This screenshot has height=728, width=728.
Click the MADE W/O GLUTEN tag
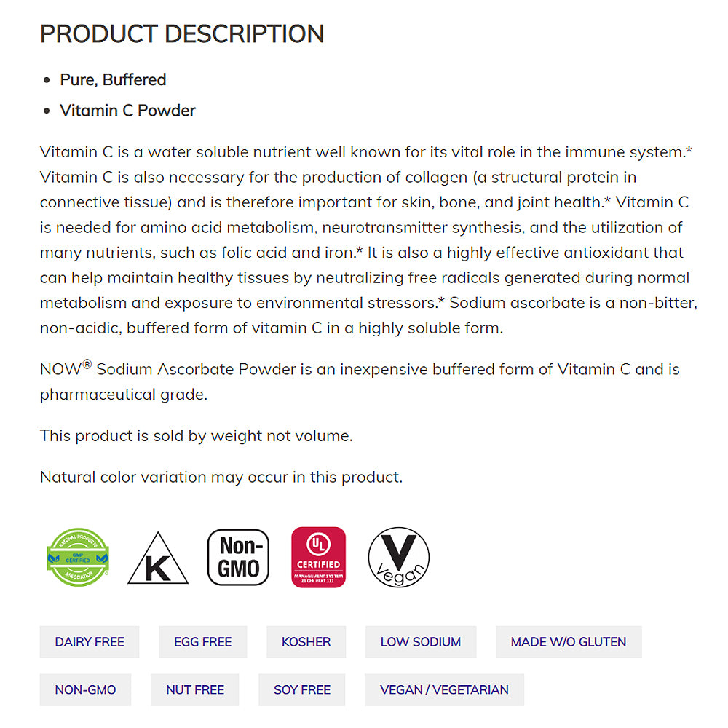[569, 642]
